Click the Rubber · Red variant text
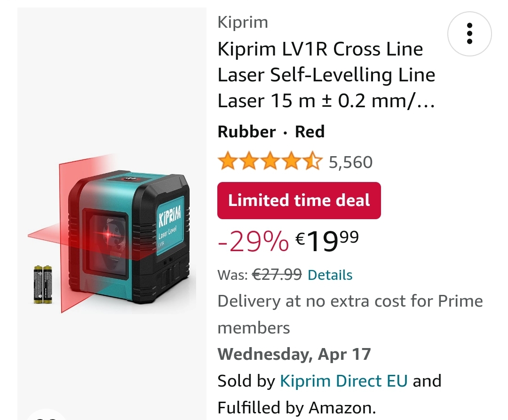This screenshot has width=508, height=420. click(271, 132)
